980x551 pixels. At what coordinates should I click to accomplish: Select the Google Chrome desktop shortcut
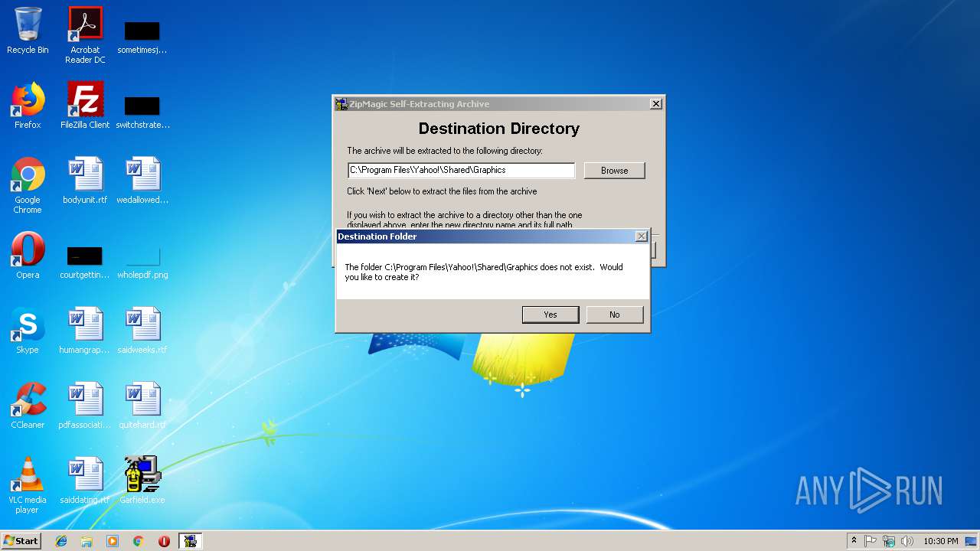click(x=28, y=185)
